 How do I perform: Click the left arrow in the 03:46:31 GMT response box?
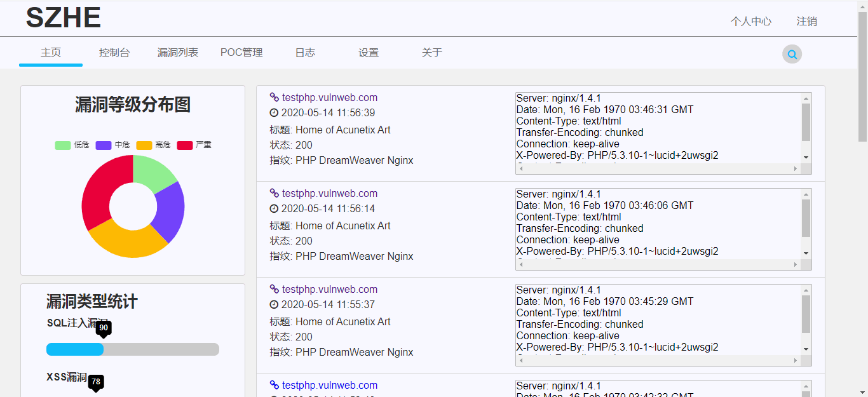[521, 168]
